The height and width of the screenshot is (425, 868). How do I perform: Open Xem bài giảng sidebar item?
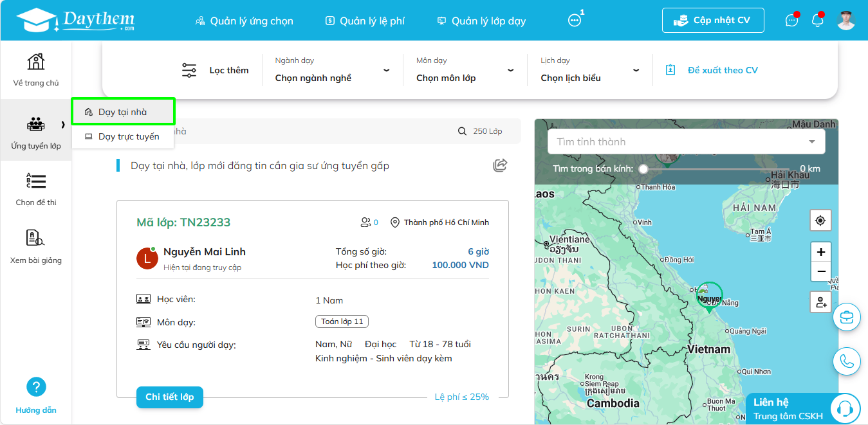(x=36, y=247)
